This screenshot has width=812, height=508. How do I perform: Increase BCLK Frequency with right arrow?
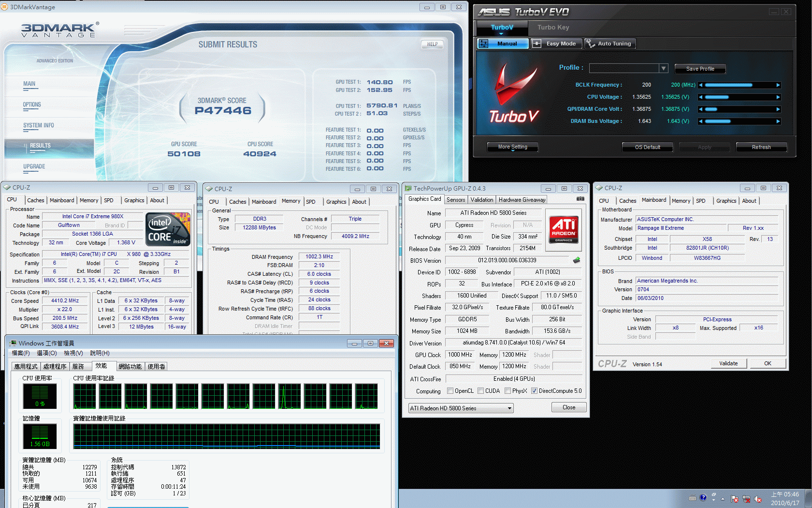click(x=778, y=85)
